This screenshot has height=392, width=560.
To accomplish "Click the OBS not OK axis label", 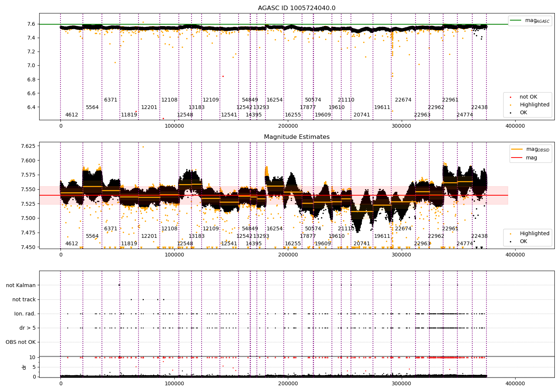I will point(21,342).
